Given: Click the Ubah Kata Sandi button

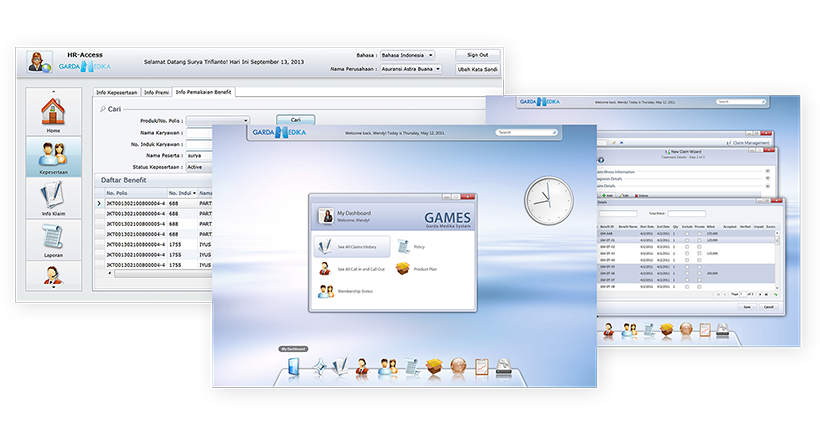Looking at the screenshot, I should tap(478, 69).
